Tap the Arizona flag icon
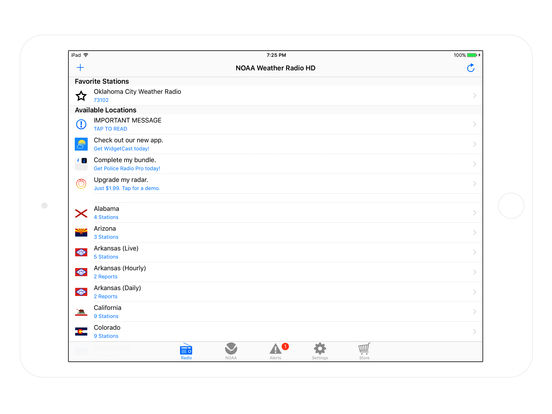The width and height of the screenshot is (552, 414). tap(81, 233)
